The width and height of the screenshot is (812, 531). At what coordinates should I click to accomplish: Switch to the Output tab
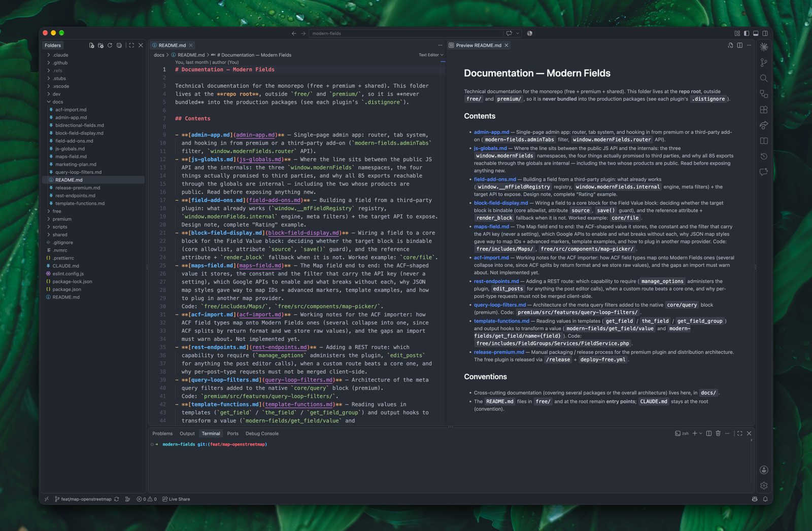point(187,434)
